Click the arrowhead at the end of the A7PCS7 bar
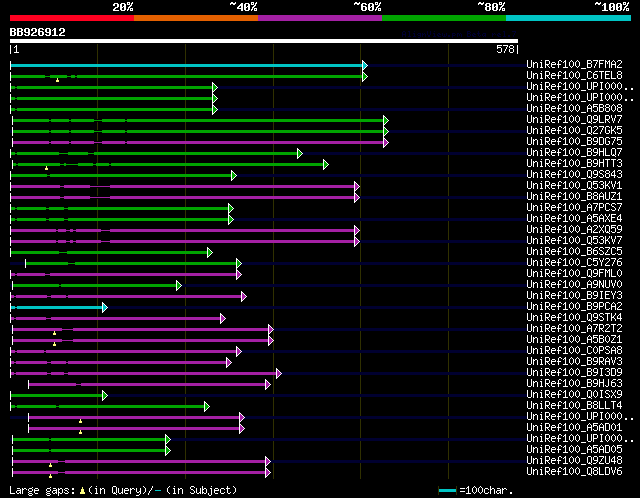Viewport: 640px width, 498px height. (x=231, y=209)
